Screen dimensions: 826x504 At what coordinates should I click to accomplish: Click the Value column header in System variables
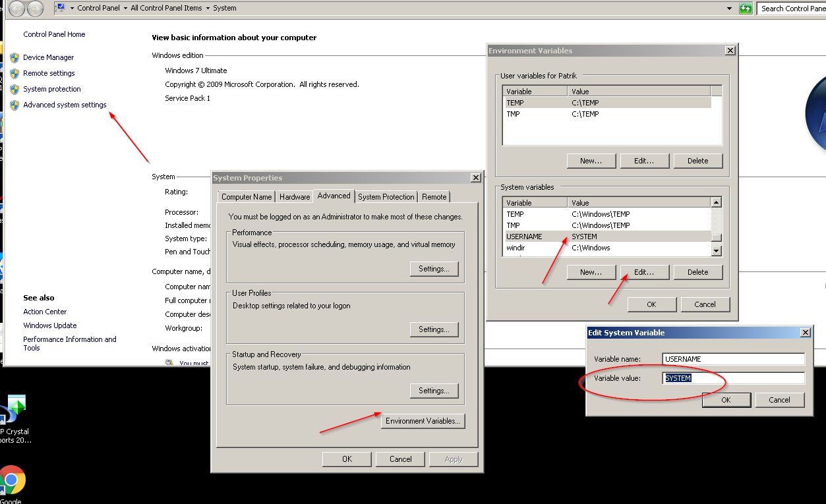(639, 203)
